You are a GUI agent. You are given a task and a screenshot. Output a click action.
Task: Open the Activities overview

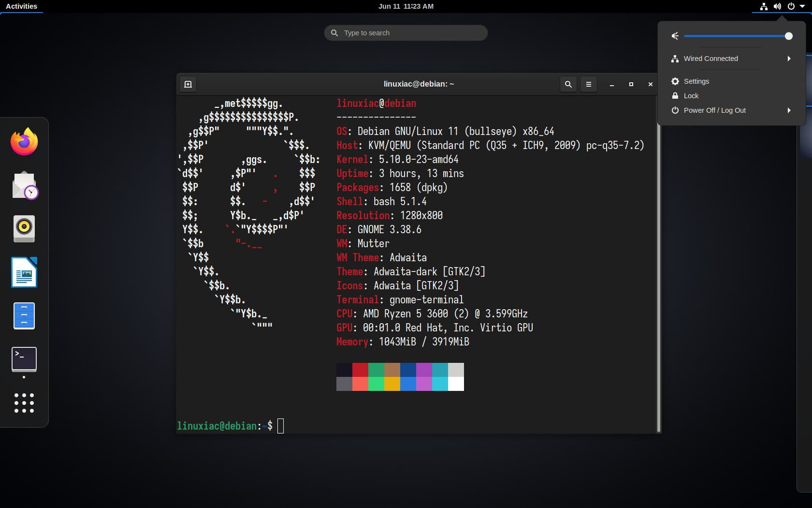21,6
